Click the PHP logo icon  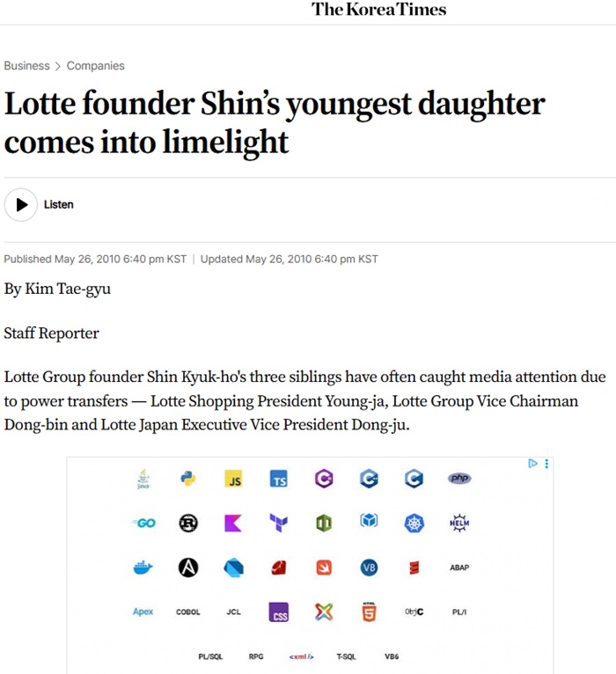coord(459,479)
